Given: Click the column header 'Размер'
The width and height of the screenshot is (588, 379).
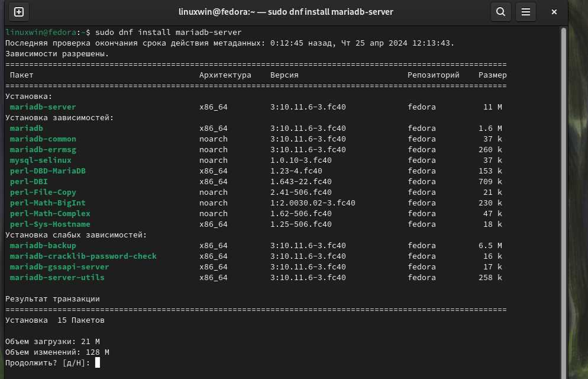Looking at the screenshot, I should point(492,75).
